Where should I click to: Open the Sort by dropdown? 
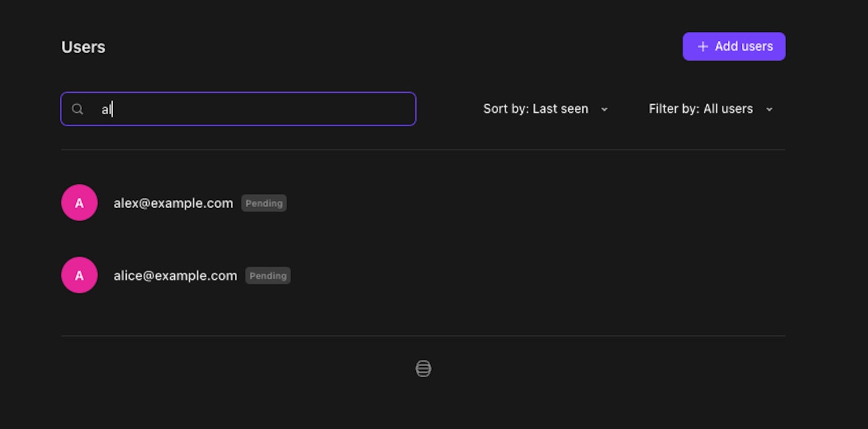(545, 109)
